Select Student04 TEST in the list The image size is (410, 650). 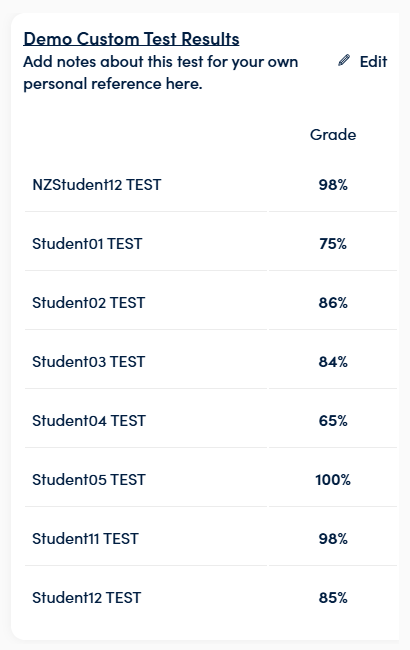coord(89,420)
